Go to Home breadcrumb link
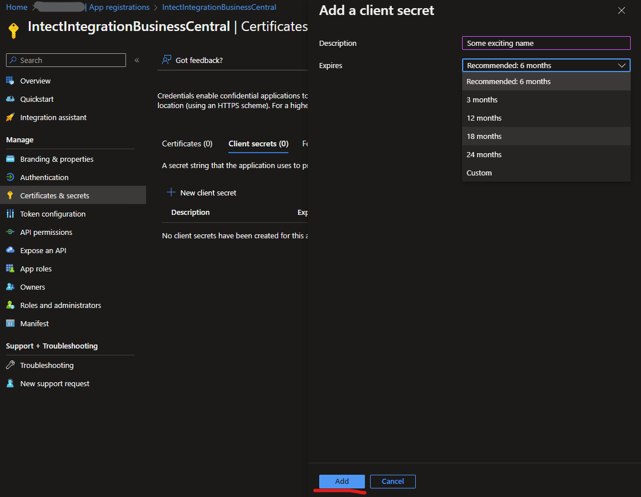The width and height of the screenshot is (641, 497). point(16,7)
